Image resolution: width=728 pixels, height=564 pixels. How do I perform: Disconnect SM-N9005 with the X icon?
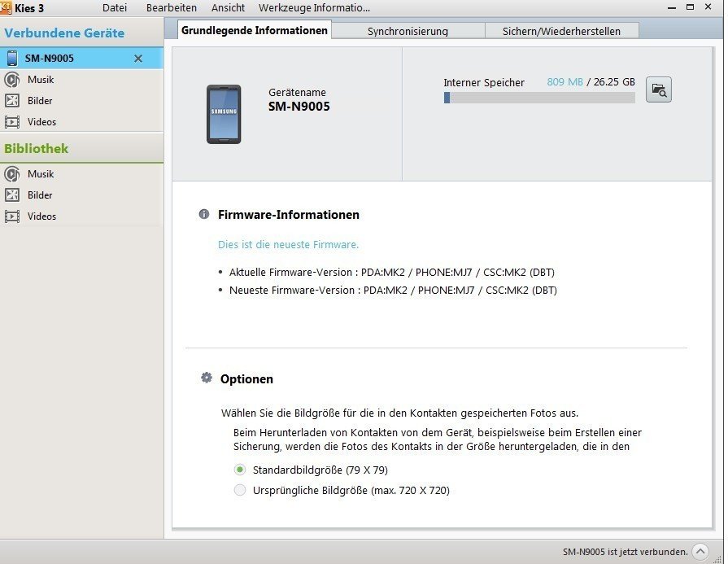point(138,59)
